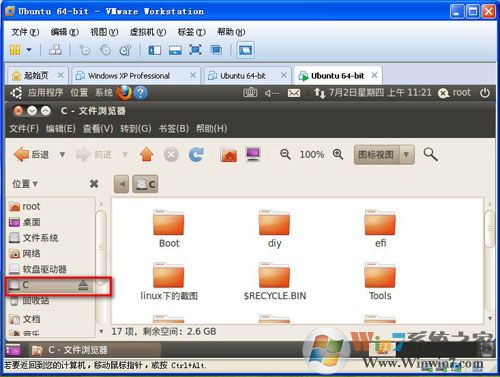Image resolution: width=500 pixels, height=377 pixels.
Task: Open file browser 编辑(E) menu
Action: [x=61, y=128]
